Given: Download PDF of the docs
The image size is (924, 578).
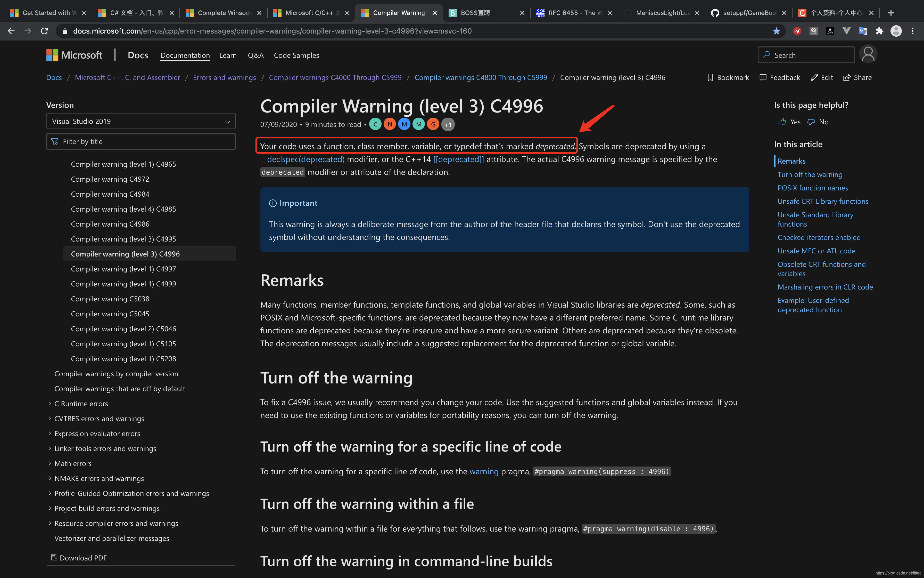Looking at the screenshot, I should point(79,558).
